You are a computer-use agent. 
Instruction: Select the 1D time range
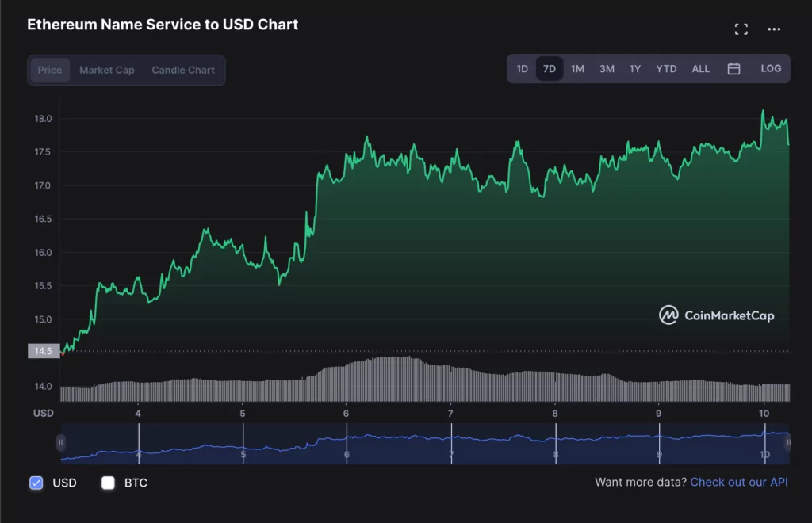tap(522, 69)
